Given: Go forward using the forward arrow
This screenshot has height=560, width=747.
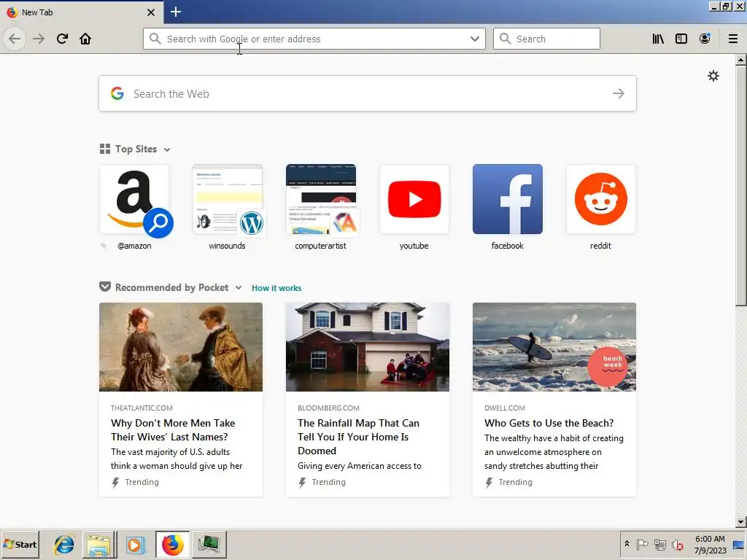Looking at the screenshot, I should coord(39,39).
